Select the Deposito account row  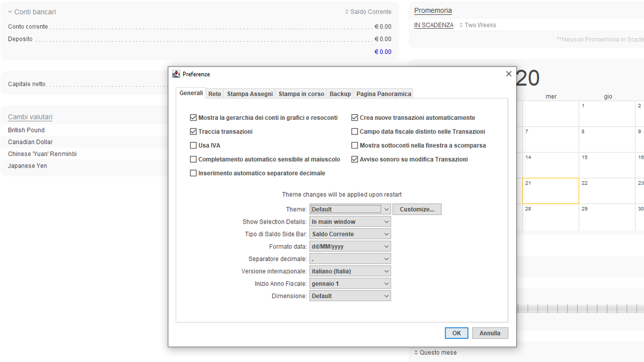point(200,39)
